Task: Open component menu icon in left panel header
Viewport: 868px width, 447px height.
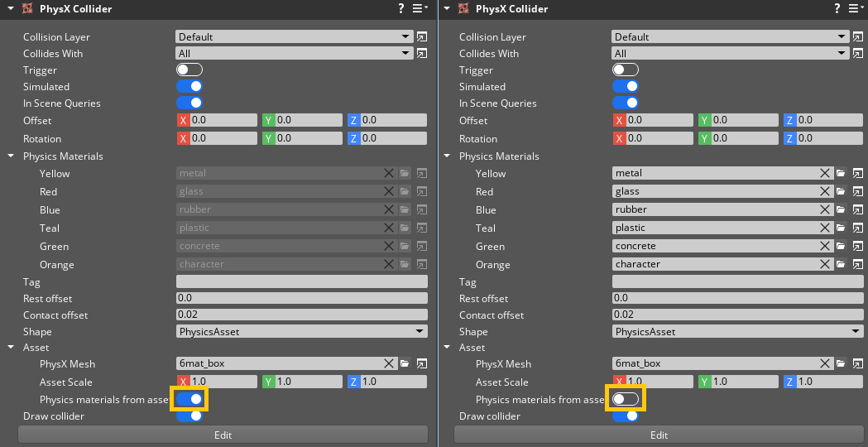Action: tap(420, 8)
